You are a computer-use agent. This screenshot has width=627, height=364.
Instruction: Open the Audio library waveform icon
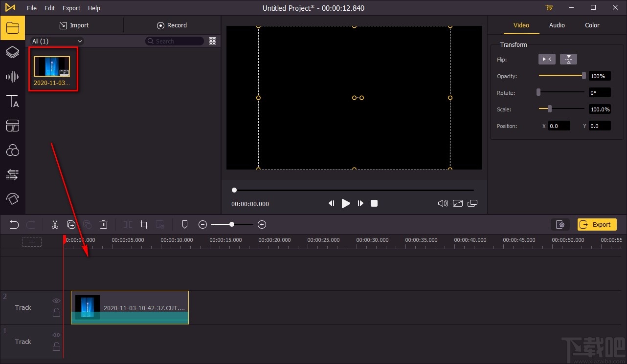point(12,77)
